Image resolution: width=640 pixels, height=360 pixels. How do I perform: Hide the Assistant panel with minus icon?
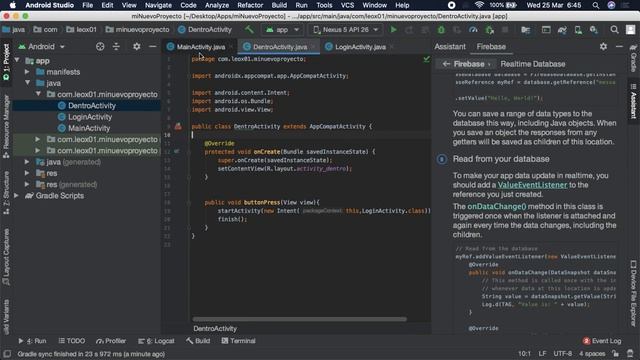tap(619, 47)
